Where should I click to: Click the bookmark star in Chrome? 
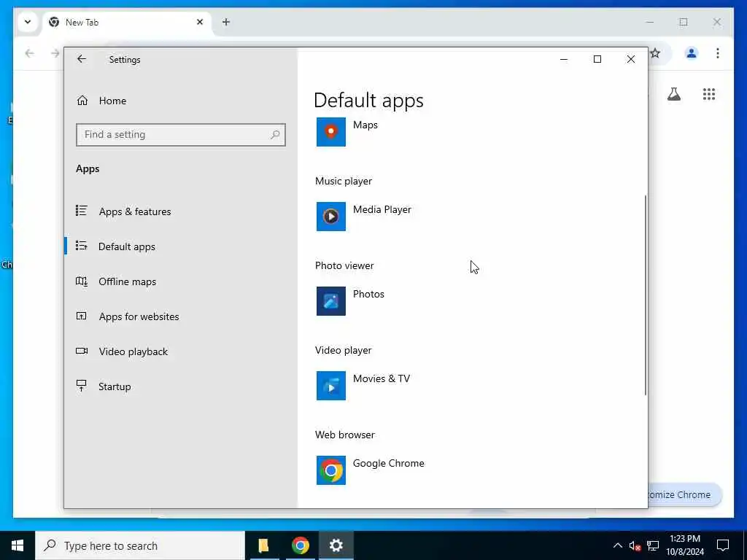[x=656, y=53]
